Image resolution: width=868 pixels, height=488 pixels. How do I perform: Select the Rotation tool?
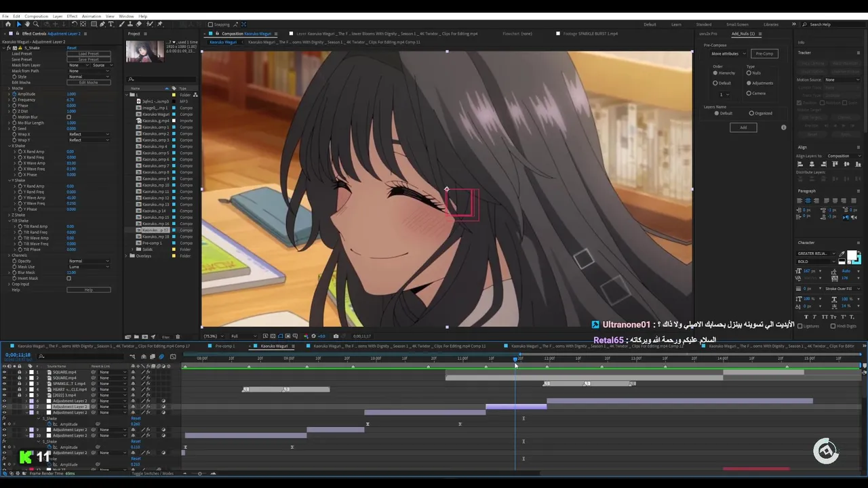pos(74,24)
